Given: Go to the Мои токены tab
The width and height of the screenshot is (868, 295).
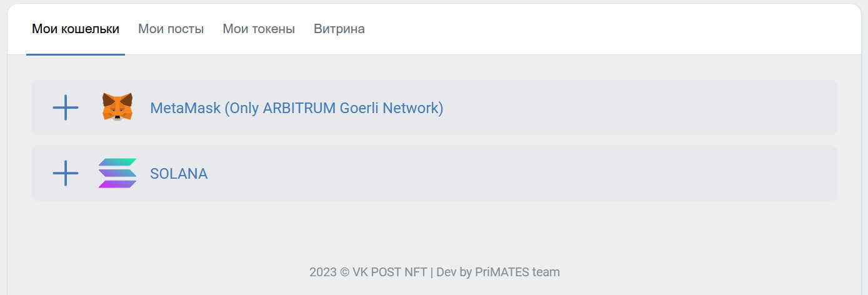Looking at the screenshot, I should [x=259, y=29].
